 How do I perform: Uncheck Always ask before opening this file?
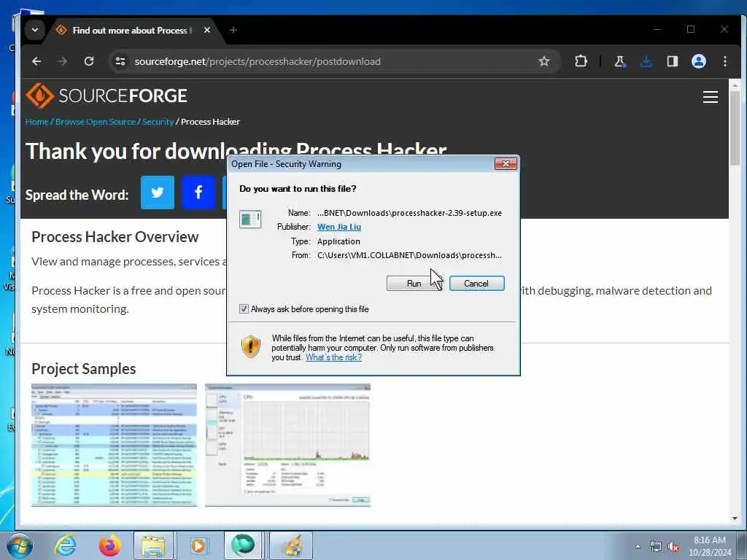point(244,309)
